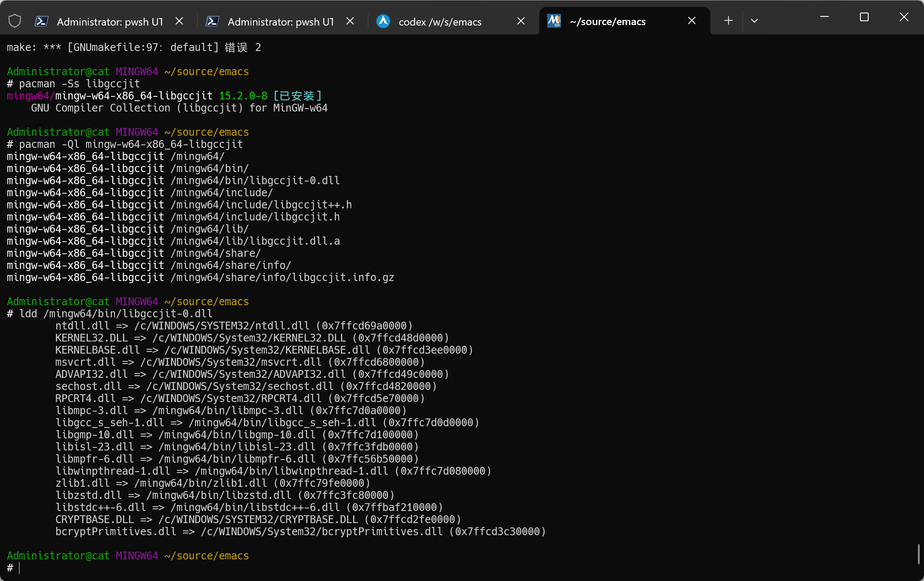924x581 pixels.
Task: Select the ~/source/emacs tab
Action: [607, 22]
